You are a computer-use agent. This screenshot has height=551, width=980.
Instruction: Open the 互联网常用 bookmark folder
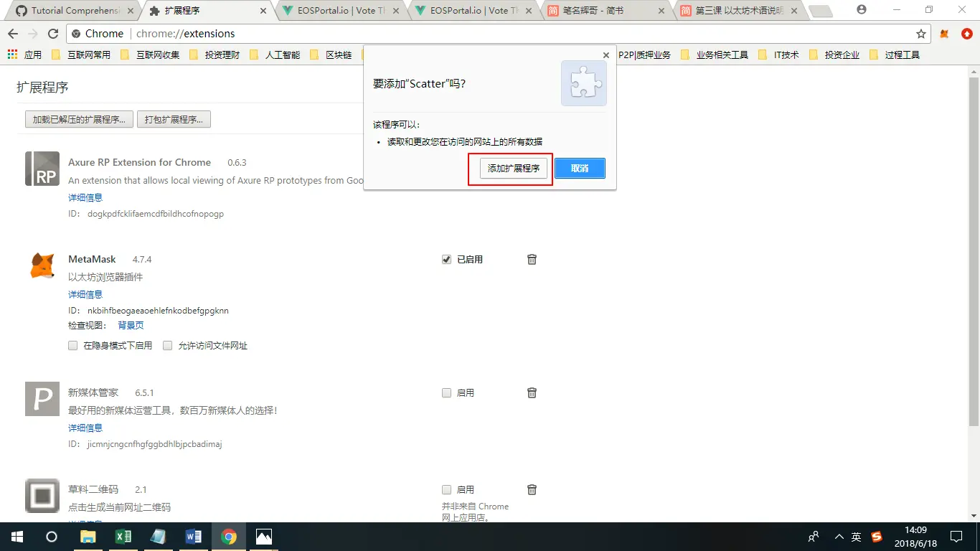(x=81, y=55)
